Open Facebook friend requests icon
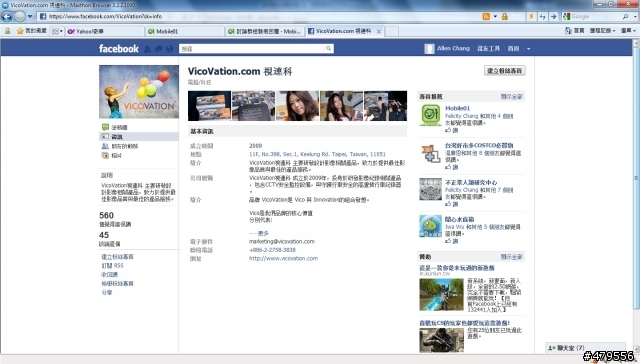Viewport: 640px width, 364px height. click(148, 49)
